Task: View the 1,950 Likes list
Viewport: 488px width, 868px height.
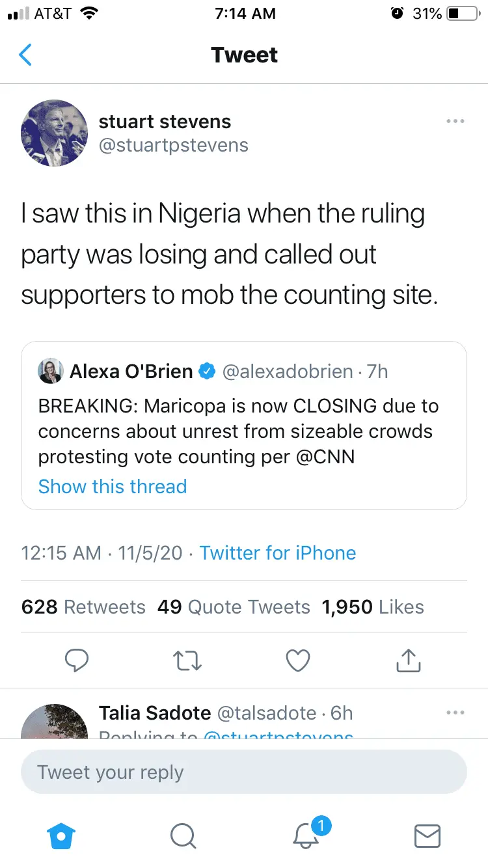Action: click(372, 607)
